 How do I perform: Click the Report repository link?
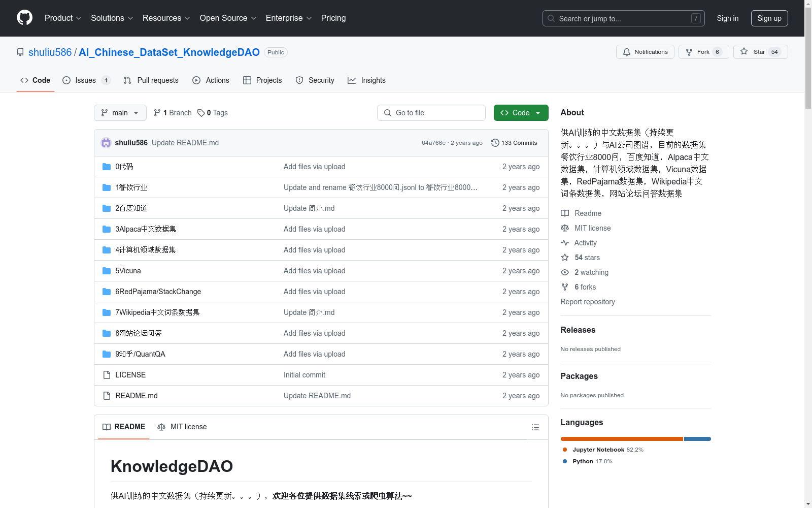(x=588, y=302)
